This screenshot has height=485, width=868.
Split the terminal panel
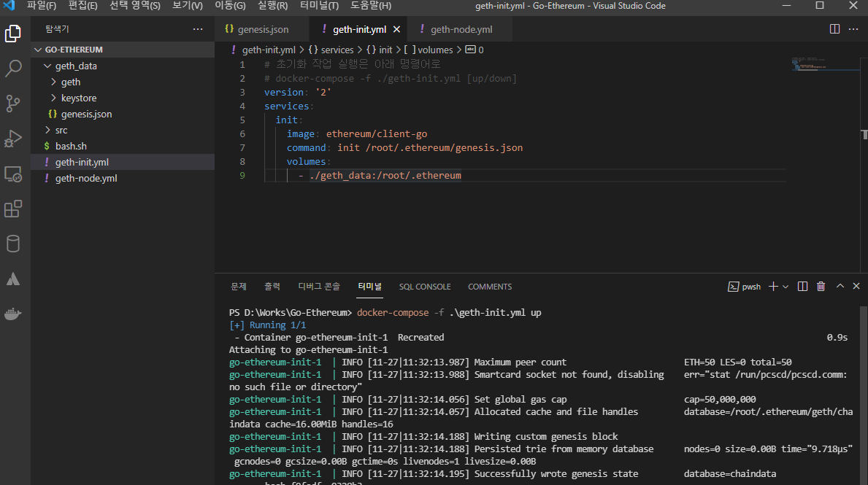802,287
